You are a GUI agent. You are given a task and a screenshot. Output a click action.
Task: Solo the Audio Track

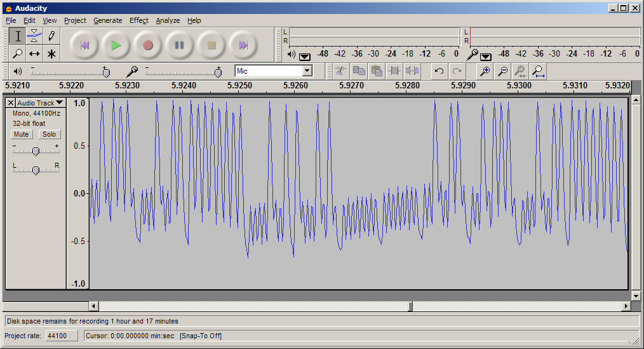click(50, 134)
